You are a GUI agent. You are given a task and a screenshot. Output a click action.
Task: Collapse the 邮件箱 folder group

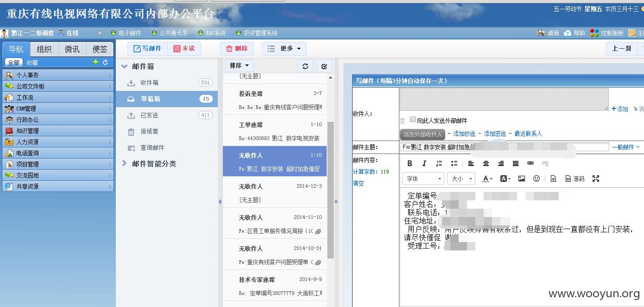pyautogui.click(x=124, y=66)
